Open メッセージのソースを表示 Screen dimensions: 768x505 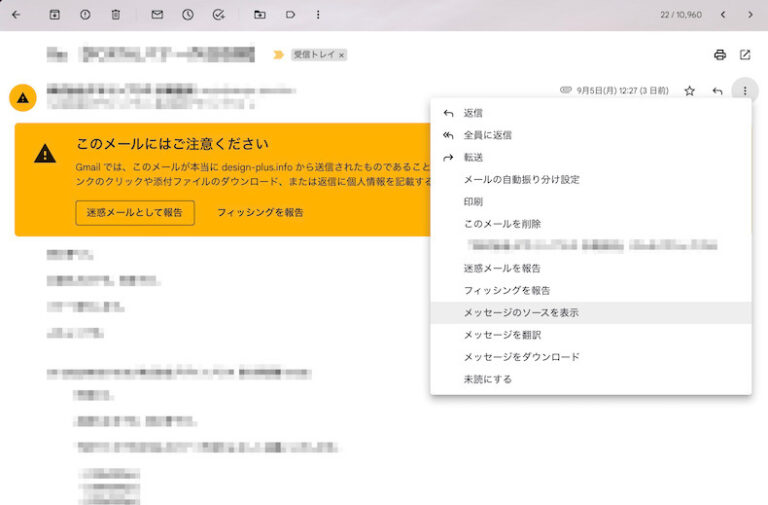[591, 313]
